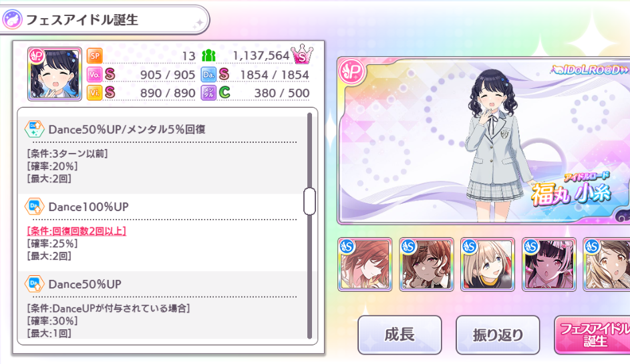Click the Dance100%UP skill icon
The width and height of the screenshot is (630, 364).
(35, 207)
